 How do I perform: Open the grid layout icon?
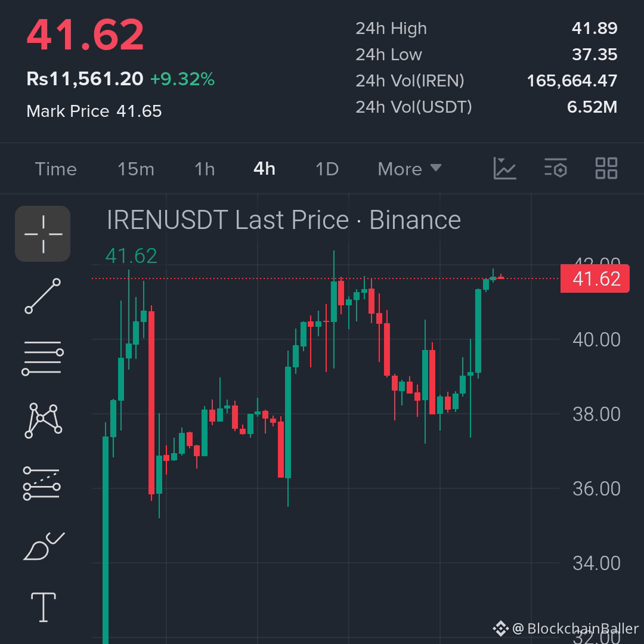(606, 168)
